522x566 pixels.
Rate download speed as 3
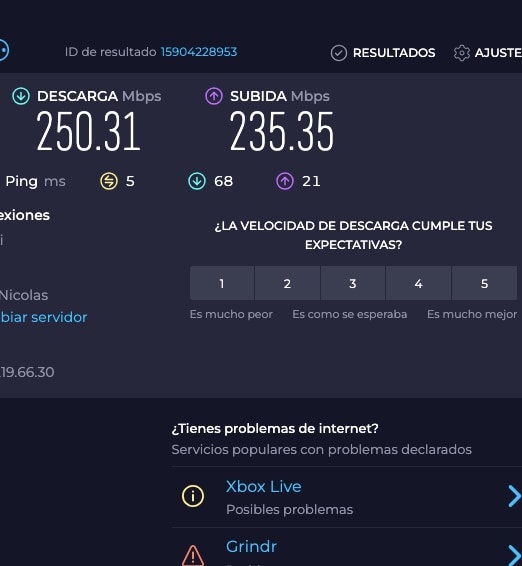click(353, 283)
